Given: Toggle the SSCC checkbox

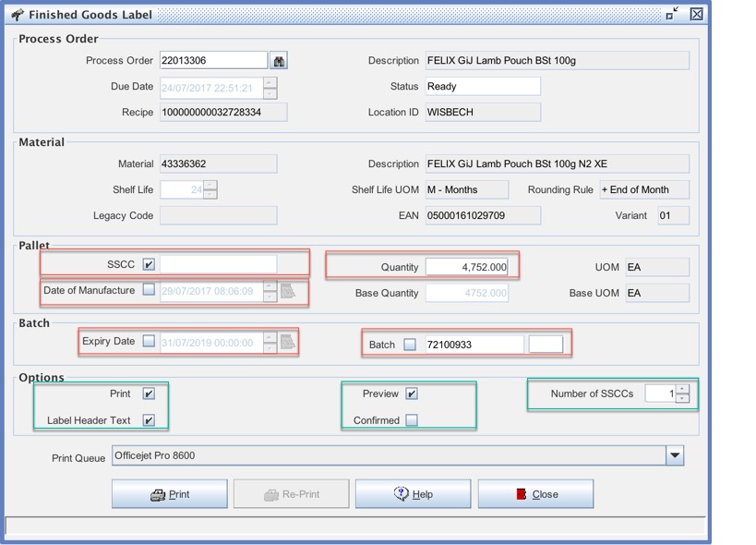Looking at the screenshot, I should tap(149, 265).
